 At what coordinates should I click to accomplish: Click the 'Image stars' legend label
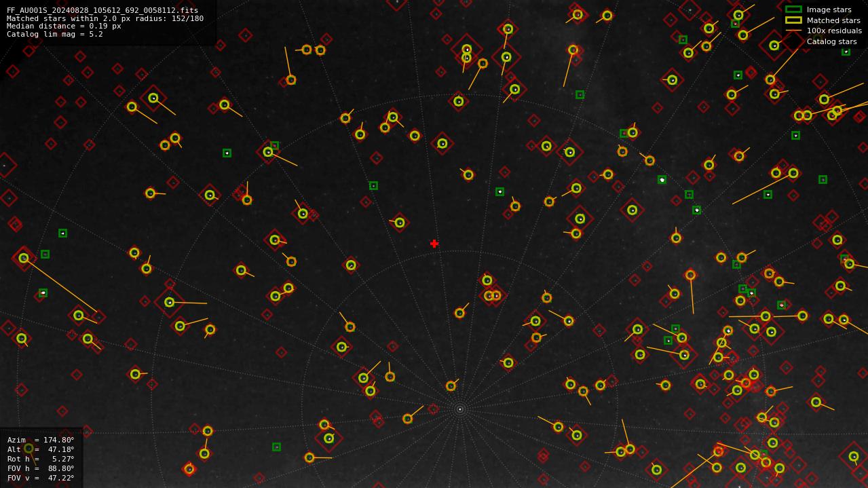(829, 10)
